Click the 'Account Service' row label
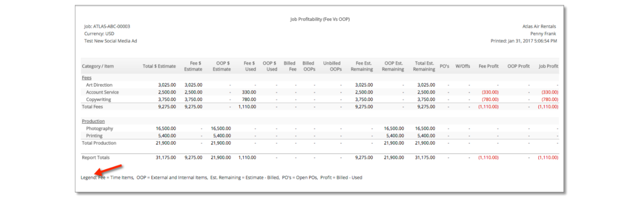The width and height of the screenshot is (644, 202). pos(102,92)
